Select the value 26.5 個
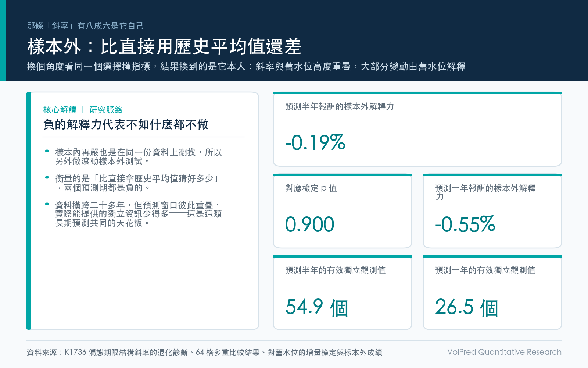 pyautogui.click(x=467, y=307)
